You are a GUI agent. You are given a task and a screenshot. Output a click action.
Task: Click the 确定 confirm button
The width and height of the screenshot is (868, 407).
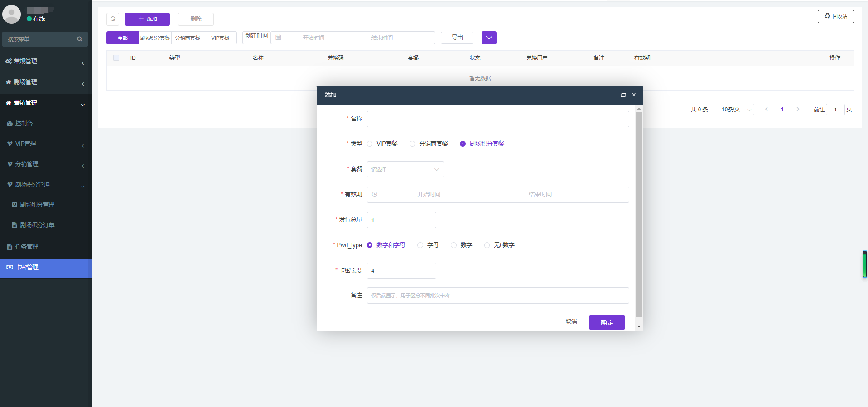[607, 322]
